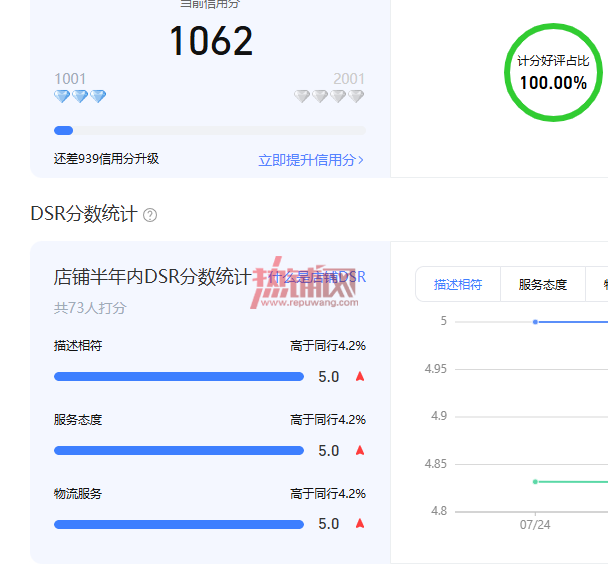Open the 立即提升信用分 link
This screenshot has height=566, width=608.
click(x=311, y=160)
